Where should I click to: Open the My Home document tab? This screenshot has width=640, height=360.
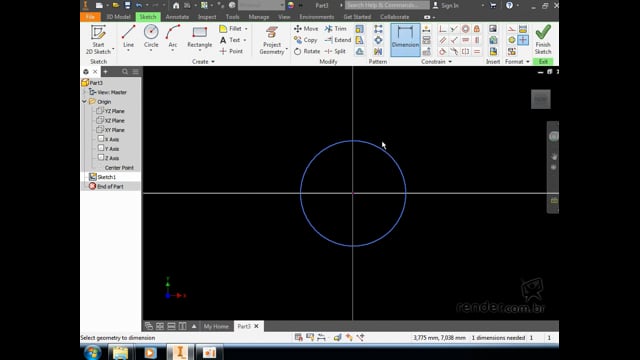click(x=216, y=326)
